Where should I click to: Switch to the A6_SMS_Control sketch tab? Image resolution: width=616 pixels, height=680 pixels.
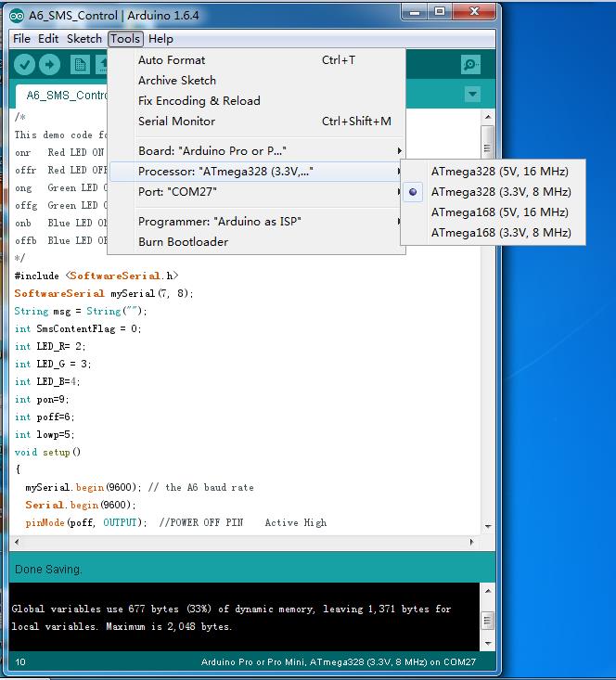coord(61,95)
